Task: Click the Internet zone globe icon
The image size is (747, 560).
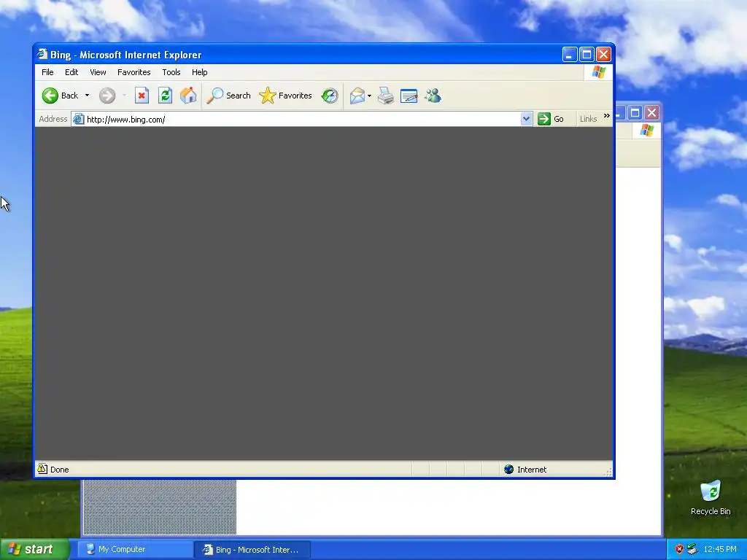Action: point(508,470)
